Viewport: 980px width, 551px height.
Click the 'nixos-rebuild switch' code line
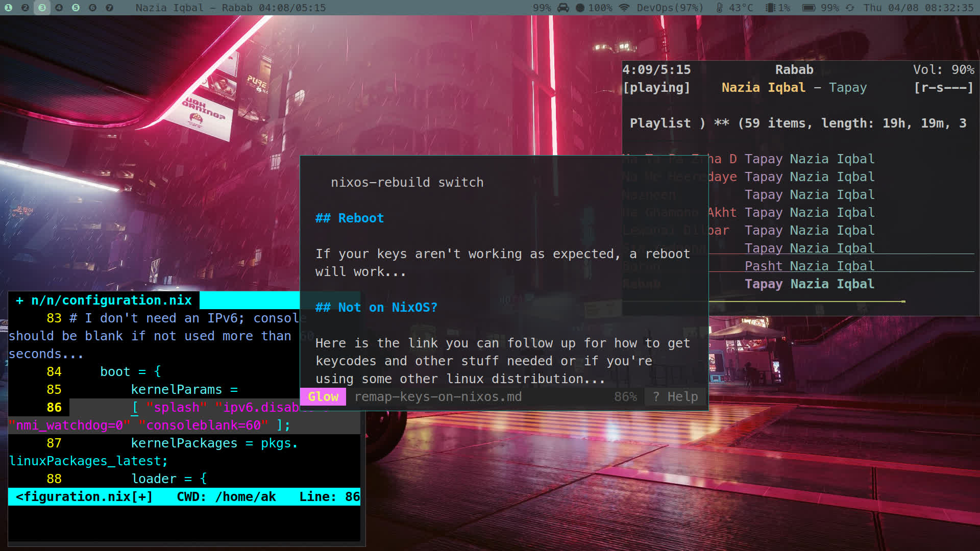[x=407, y=182]
